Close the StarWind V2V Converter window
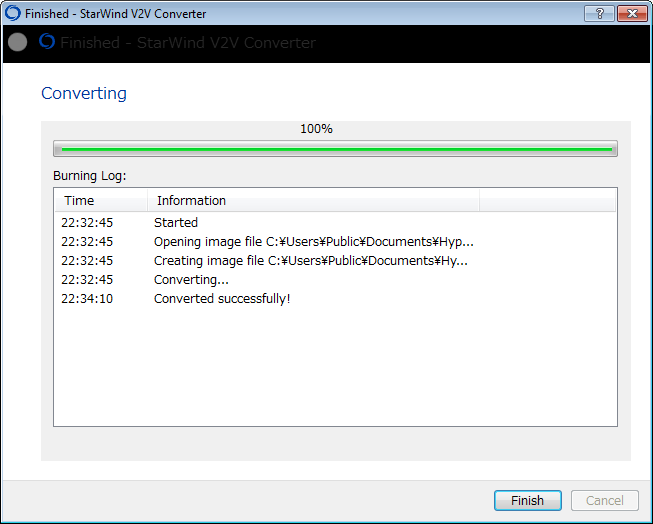The image size is (653, 524). tap(631, 12)
